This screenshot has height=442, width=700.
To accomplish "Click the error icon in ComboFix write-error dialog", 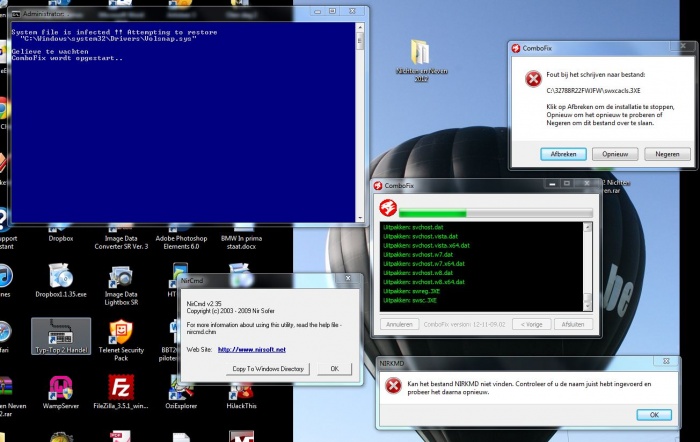I will [x=533, y=79].
